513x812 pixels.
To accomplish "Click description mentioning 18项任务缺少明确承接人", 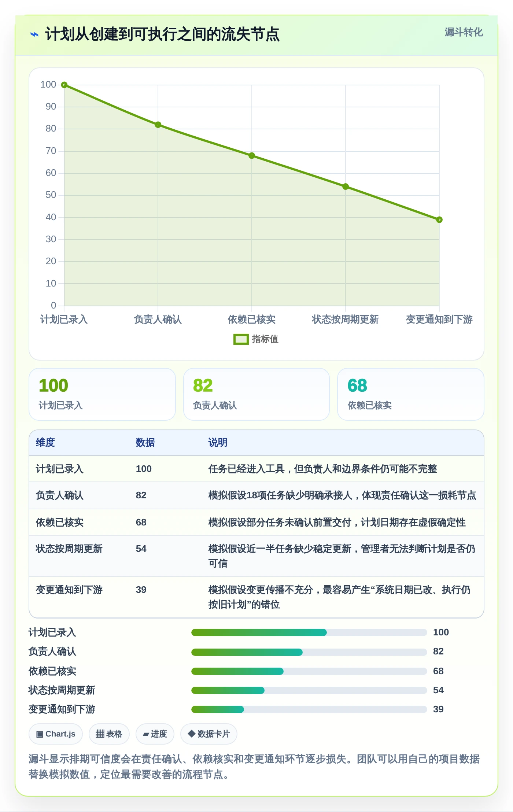I will (x=342, y=495).
